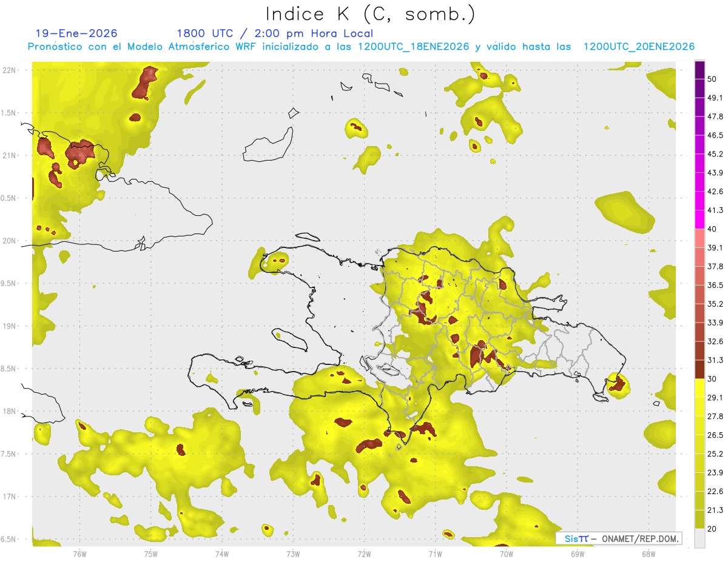Click the colorbar label "45.2"

click(715, 155)
